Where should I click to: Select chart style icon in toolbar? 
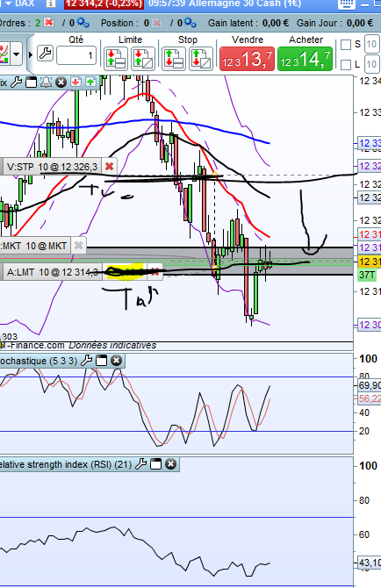click(x=4, y=54)
